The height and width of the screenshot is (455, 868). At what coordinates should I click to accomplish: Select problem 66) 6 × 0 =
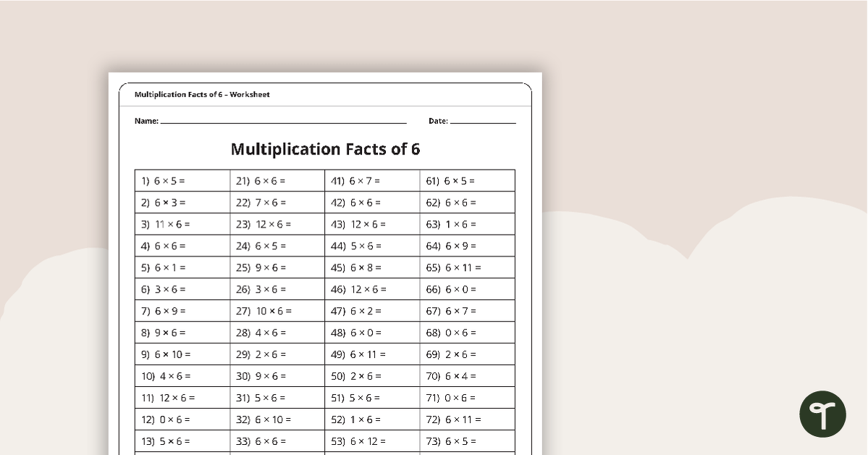[450, 289]
